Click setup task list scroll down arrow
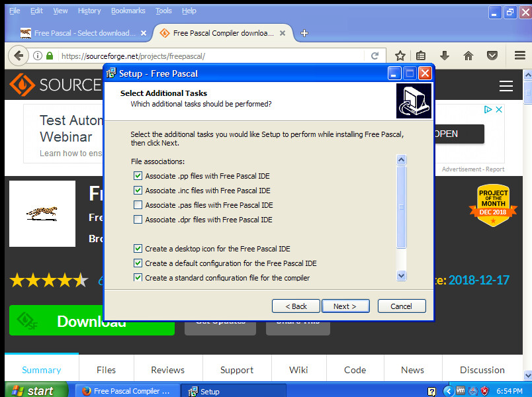 [402, 275]
